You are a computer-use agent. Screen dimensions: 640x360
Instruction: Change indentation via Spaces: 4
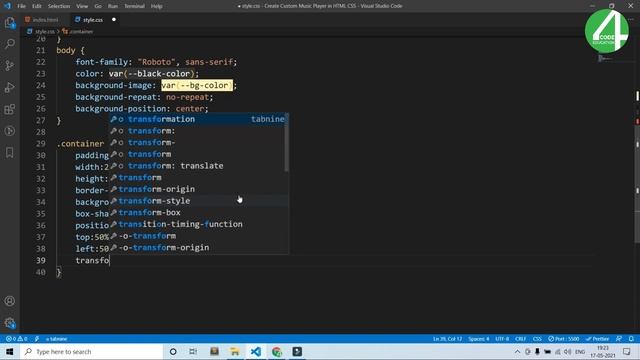tap(478, 339)
